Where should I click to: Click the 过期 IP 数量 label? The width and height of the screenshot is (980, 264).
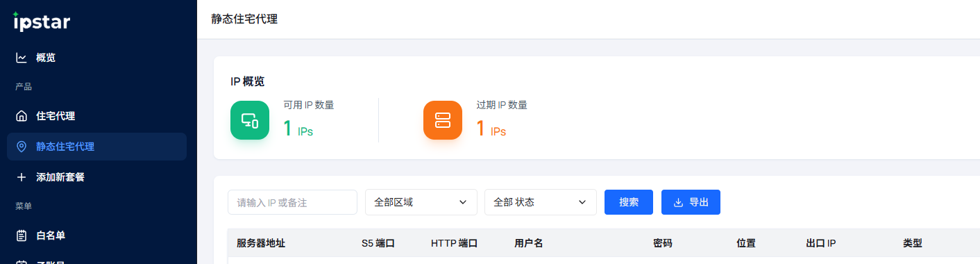(x=502, y=105)
